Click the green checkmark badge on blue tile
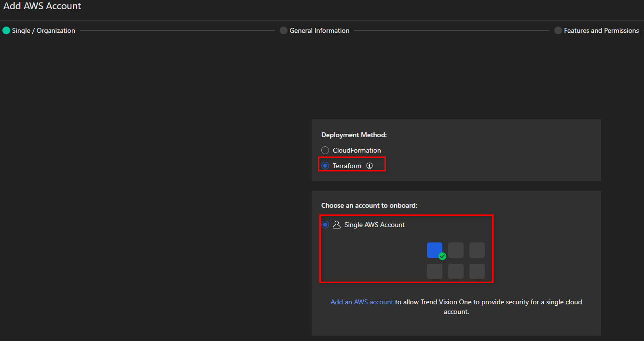This screenshot has width=644, height=341. (x=442, y=256)
